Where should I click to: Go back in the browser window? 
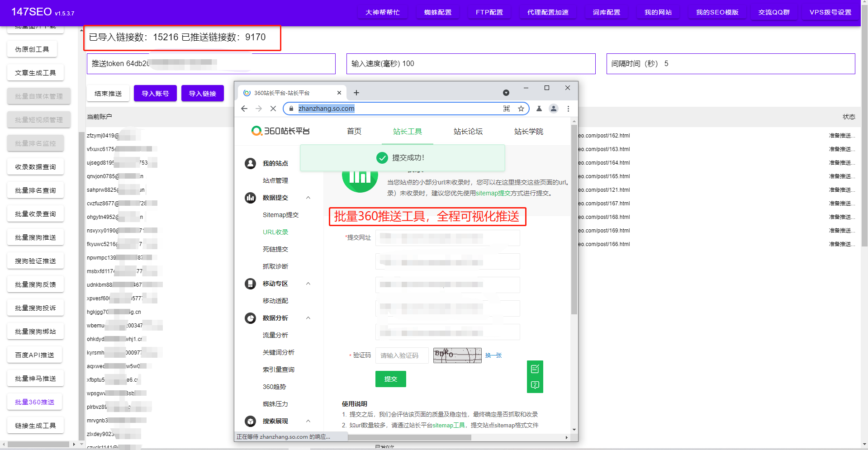pos(244,109)
